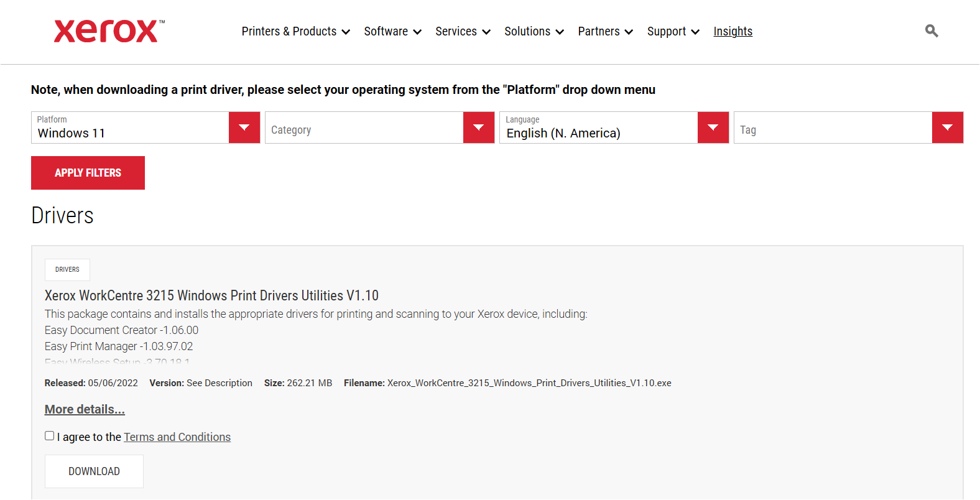The image size is (980, 500).
Task: Click Xerox WorkCentre 3215 driver title
Action: [211, 295]
